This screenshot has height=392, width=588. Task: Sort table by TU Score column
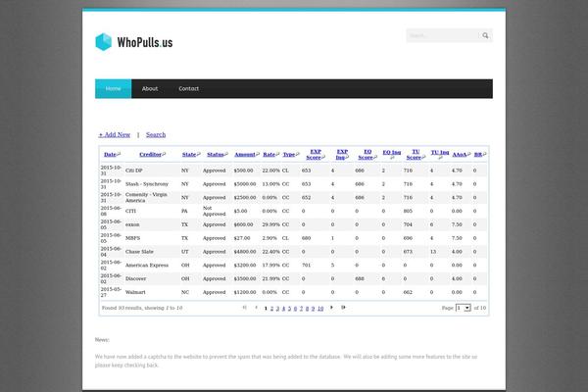point(415,155)
